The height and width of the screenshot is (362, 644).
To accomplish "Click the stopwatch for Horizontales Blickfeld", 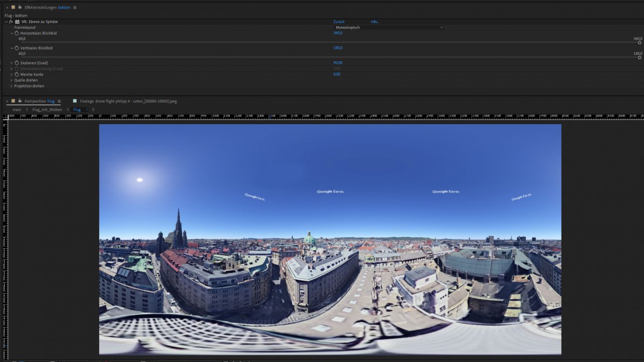I will pos(17,33).
